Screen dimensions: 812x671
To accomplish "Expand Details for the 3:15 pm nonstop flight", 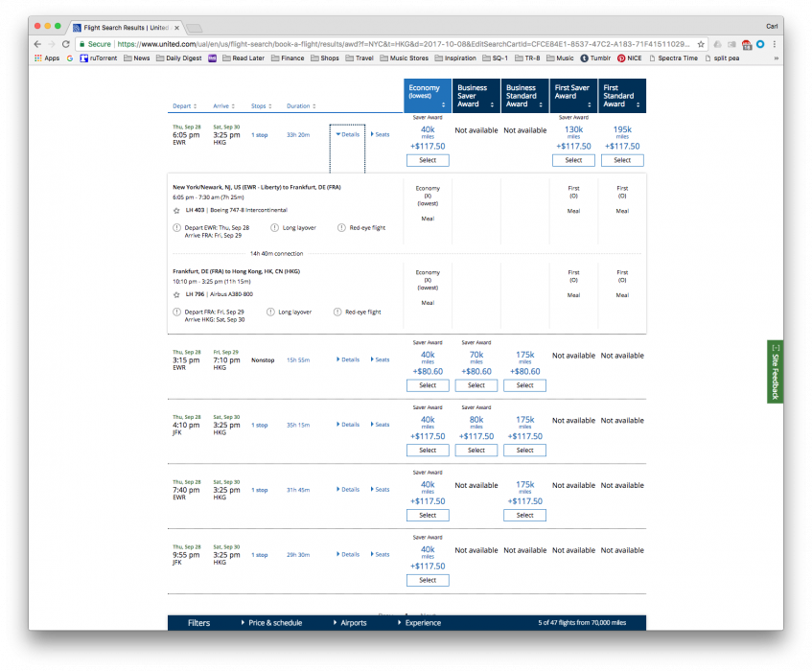I will tap(347, 359).
